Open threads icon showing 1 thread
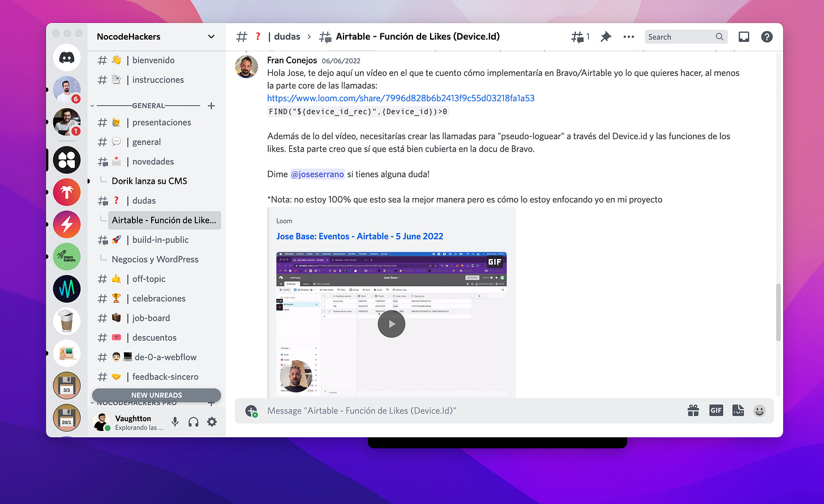This screenshot has height=504, width=824. (580, 37)
